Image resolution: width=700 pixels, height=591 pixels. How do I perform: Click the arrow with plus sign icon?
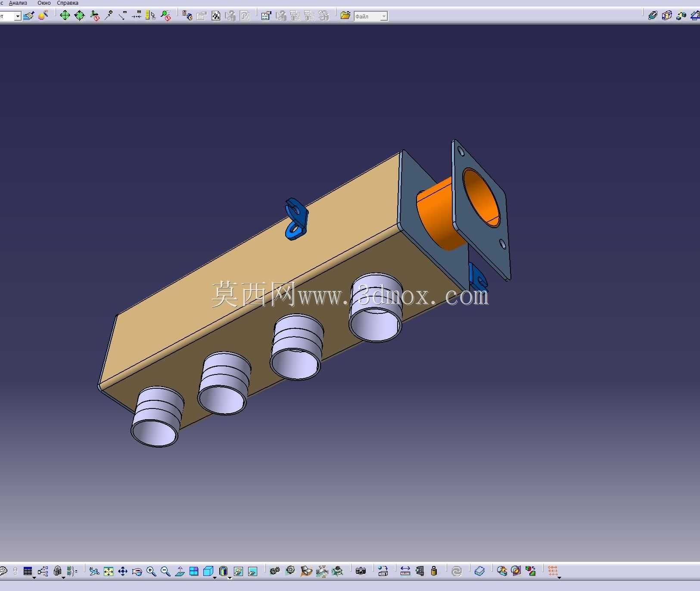pos(109,16)
